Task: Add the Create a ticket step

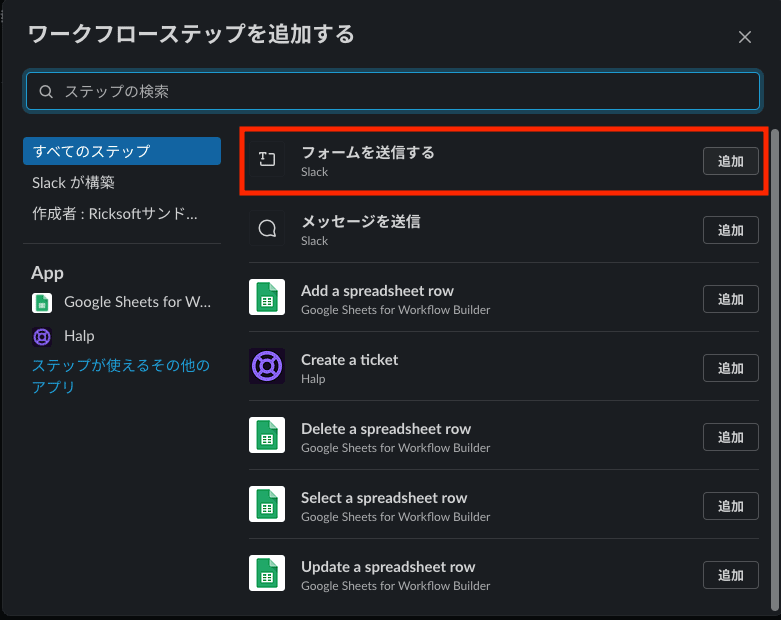Action: [731, 368]
